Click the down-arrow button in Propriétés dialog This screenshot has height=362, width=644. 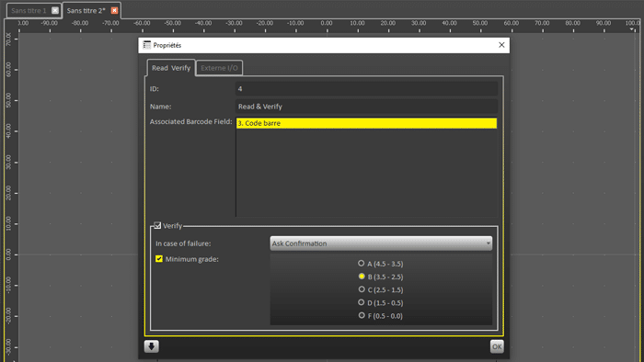point(151,346)
